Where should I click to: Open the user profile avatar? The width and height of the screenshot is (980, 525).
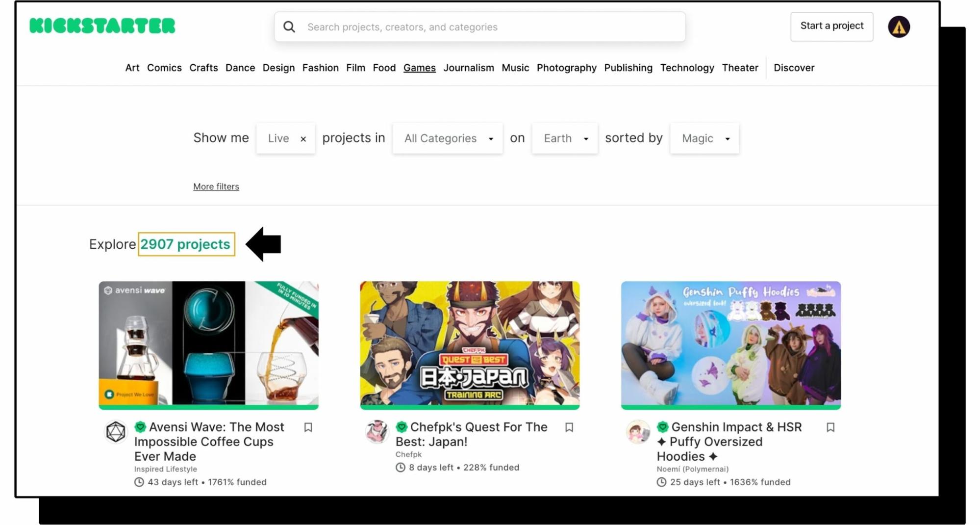(899, 27)
